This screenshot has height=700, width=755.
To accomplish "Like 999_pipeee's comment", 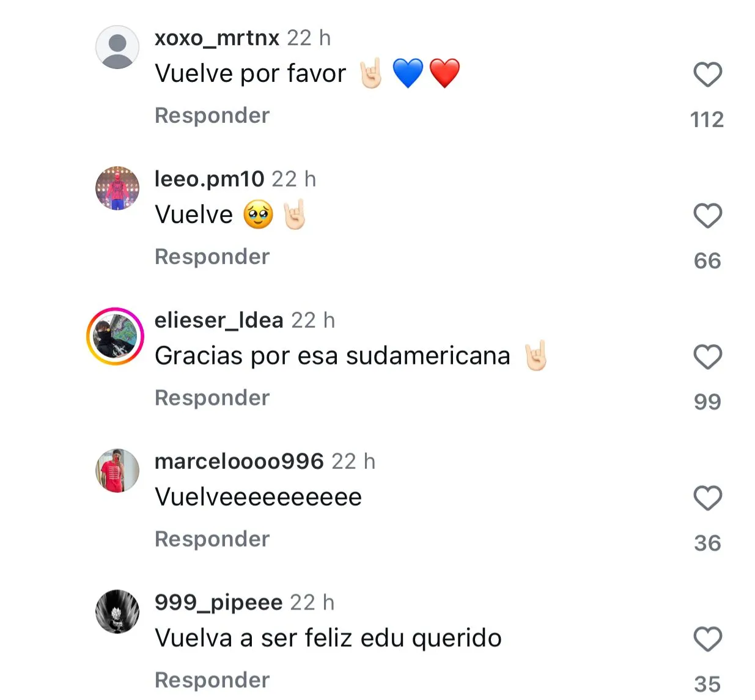I will (x=707, y=639).
